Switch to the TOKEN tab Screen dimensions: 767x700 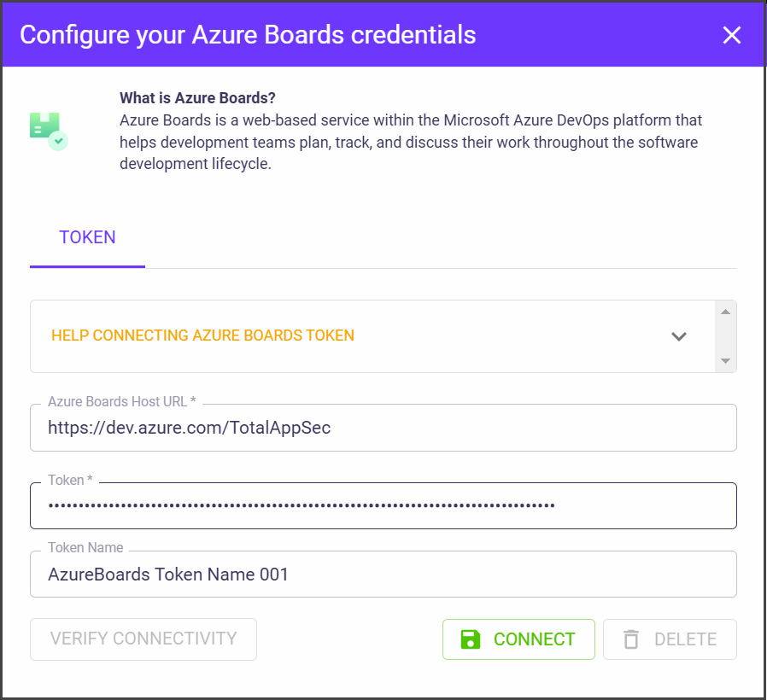[x=87, y=237]
